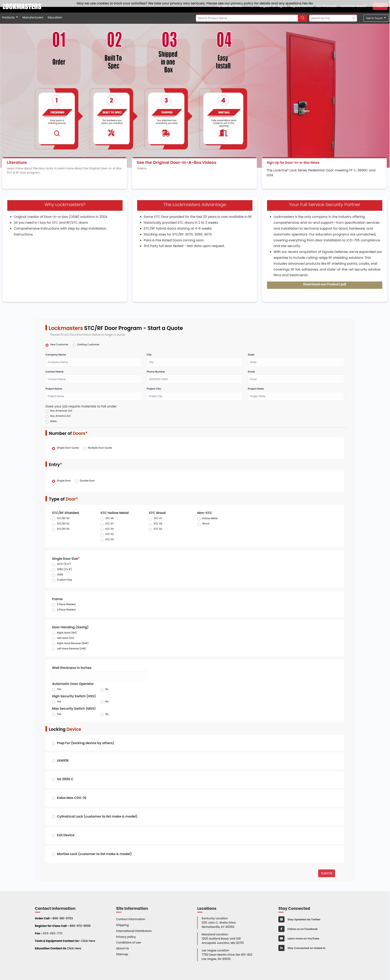The image size is (390, 980).
Task: Click Download our Product pdf button
Action: click(324, 285)
